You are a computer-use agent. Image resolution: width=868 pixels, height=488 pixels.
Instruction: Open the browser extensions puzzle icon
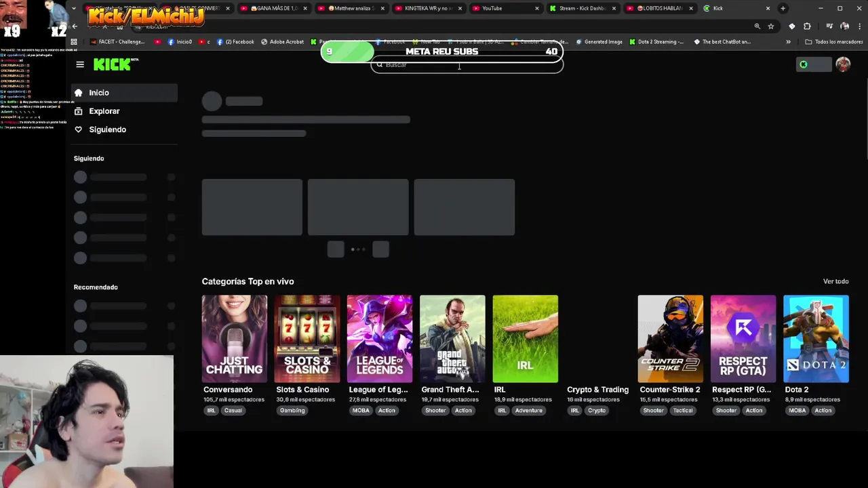point(807,26)
